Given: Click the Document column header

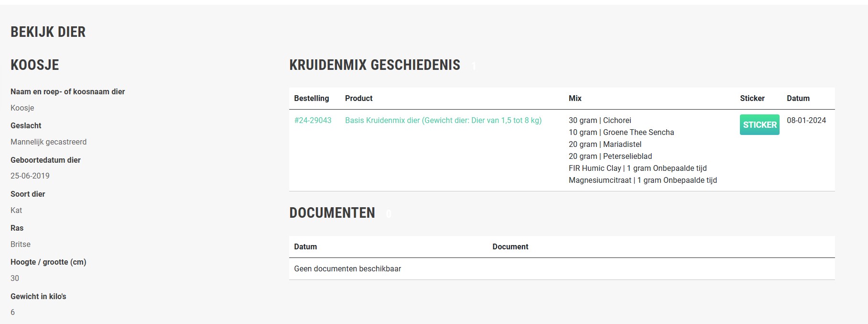Looking at the screenshot, I should [x=510, y=247].
